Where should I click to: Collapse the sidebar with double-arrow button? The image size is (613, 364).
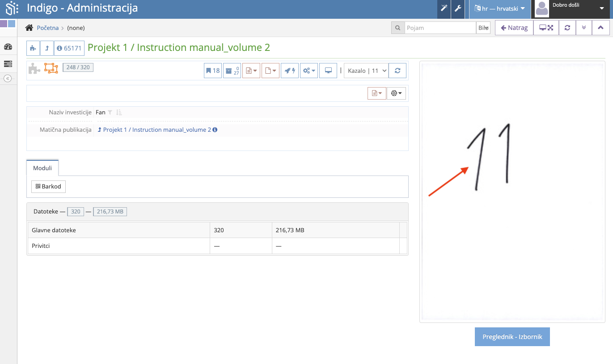click(8, 78)
